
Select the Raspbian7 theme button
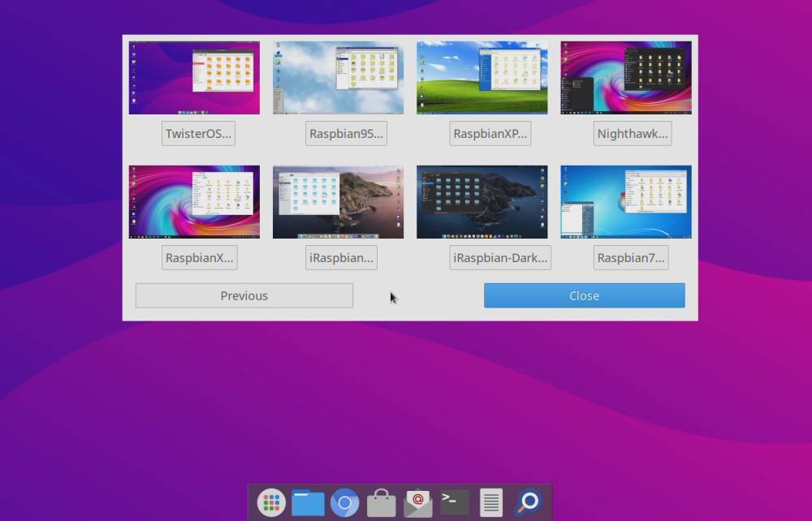tap(631, 257)
